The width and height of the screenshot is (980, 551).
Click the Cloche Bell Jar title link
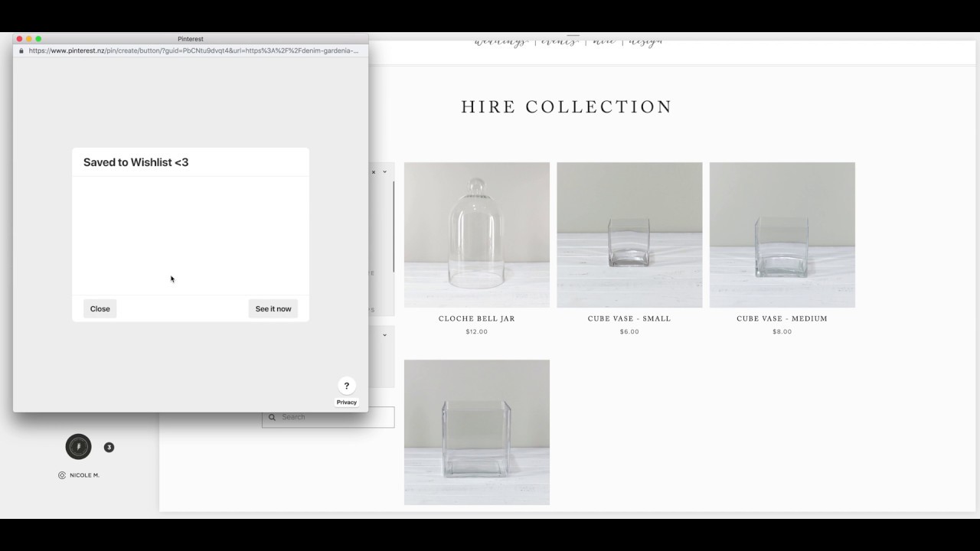pos(477,318)
